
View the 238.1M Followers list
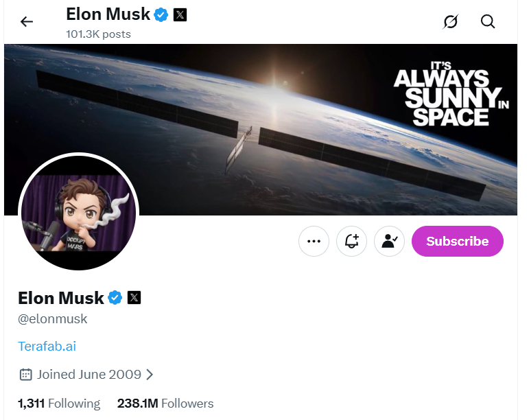coord(165,404)
